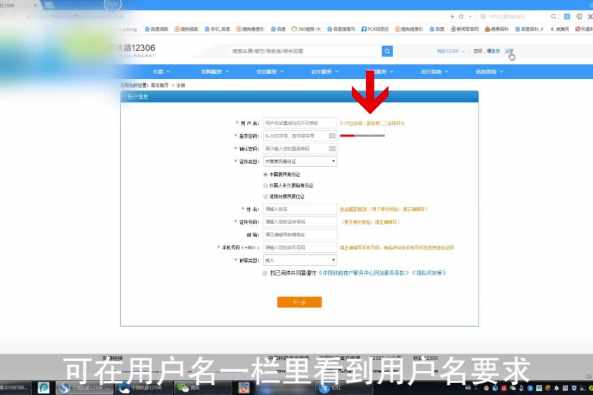This screenshot has height=395, width=593.
Task: Expand the ID type (证件类型) dropdown
Action: coord(300,162)
